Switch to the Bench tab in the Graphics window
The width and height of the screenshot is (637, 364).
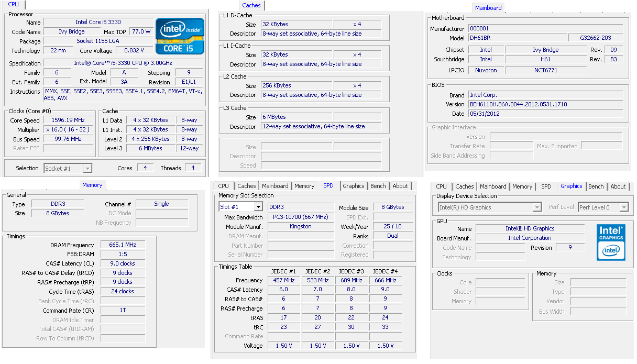tap(596, 186)
